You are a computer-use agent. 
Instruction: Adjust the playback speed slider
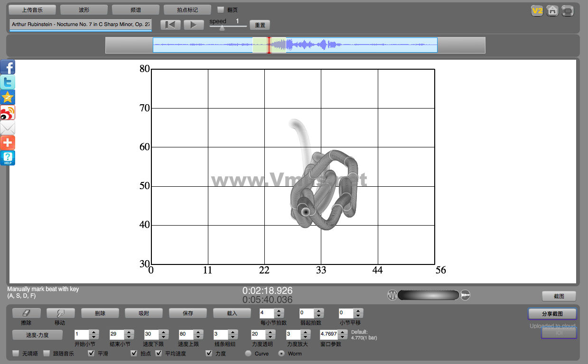click(x=222, y=27)
